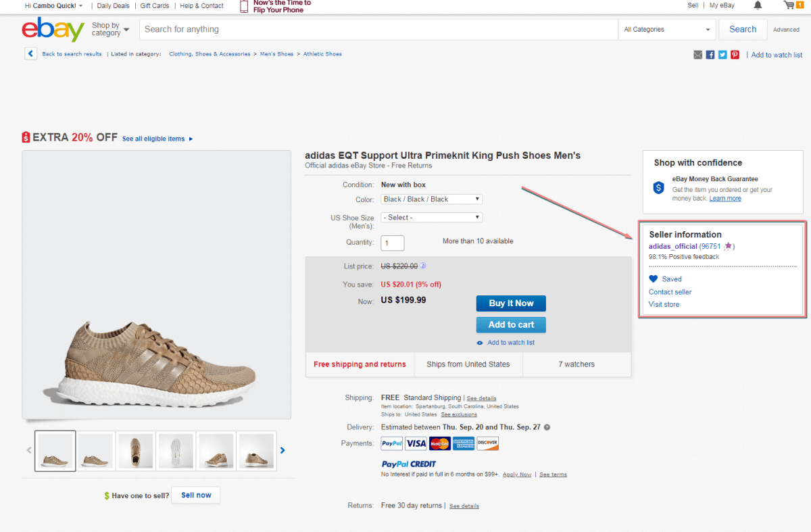Open Clothing, Shoes & Accessories category

pos(210,54)
